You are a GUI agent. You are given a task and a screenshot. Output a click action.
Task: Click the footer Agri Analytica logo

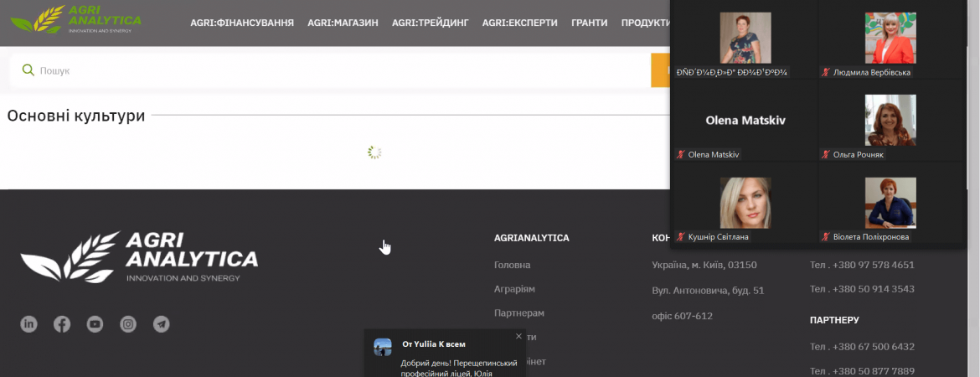139,257
